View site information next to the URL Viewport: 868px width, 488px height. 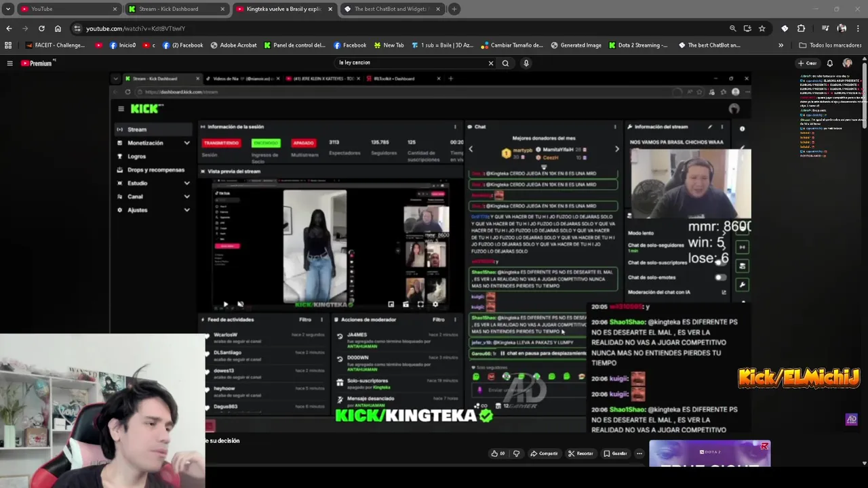click(77, 28)
